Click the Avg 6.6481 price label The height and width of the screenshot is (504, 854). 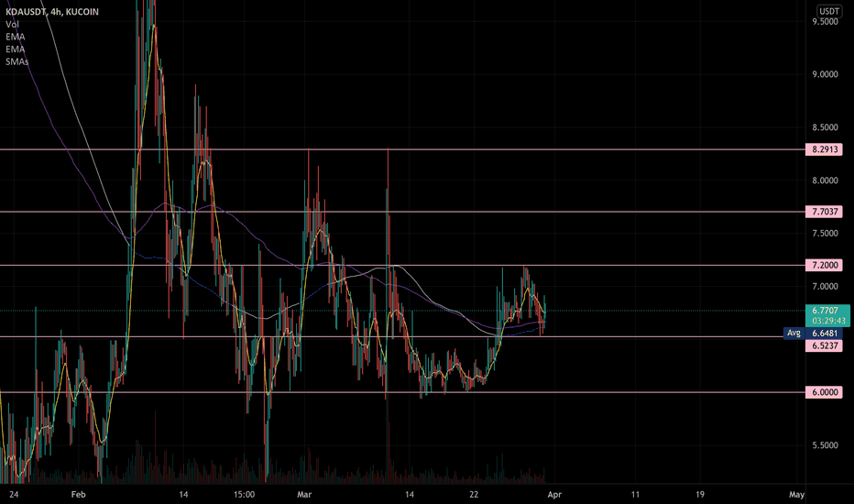pyautogui.click(x=813, y=333)
